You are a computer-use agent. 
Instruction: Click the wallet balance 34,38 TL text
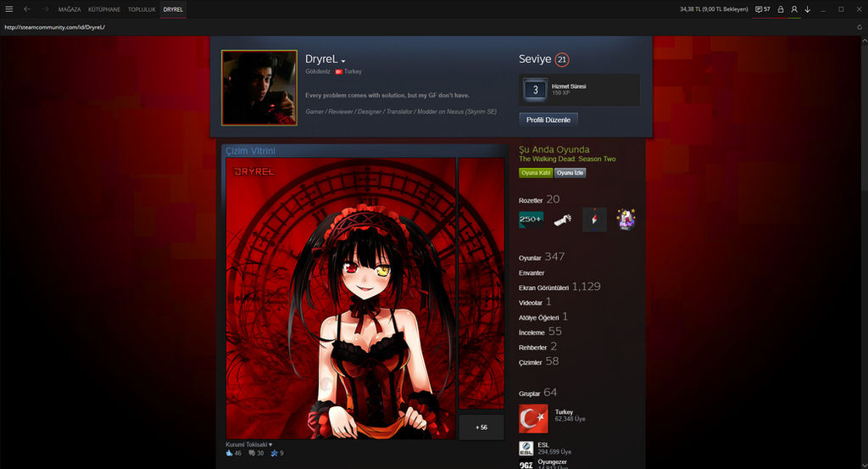(x=714, y=9)
